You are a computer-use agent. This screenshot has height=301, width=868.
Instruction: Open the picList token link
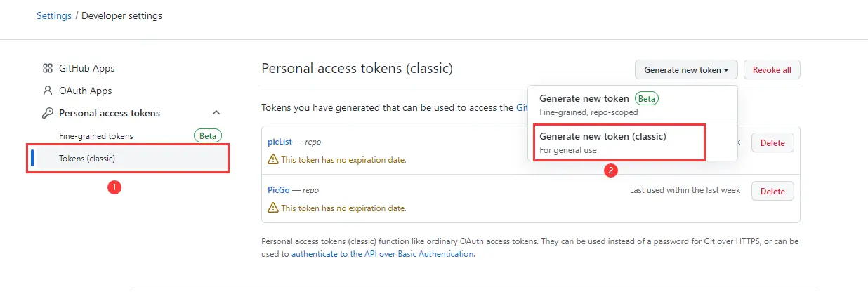pos(280,142)
